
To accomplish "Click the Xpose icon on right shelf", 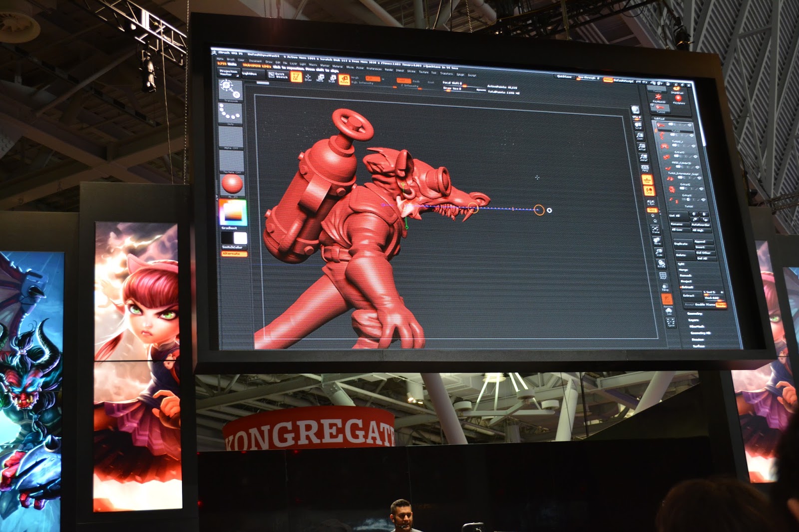I will tap(671, 322).
